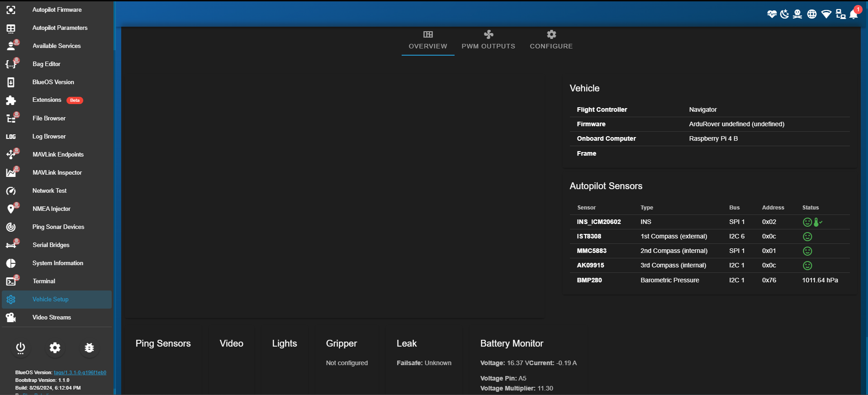The height and width of the screenshot is (395, 868).
Task: Click the NMEA Injector map pin icon
Action: 12,208
